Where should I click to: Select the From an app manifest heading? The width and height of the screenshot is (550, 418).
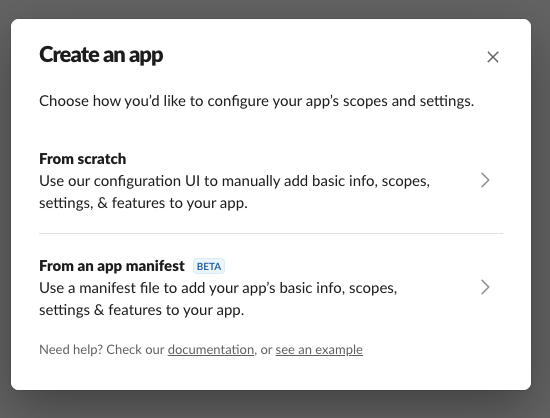(x=112, y=266)
